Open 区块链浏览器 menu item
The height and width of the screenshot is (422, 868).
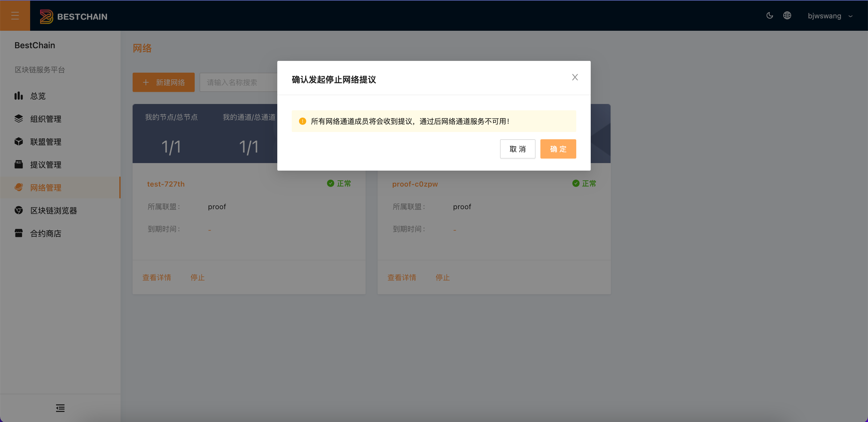tap(60, 211)
